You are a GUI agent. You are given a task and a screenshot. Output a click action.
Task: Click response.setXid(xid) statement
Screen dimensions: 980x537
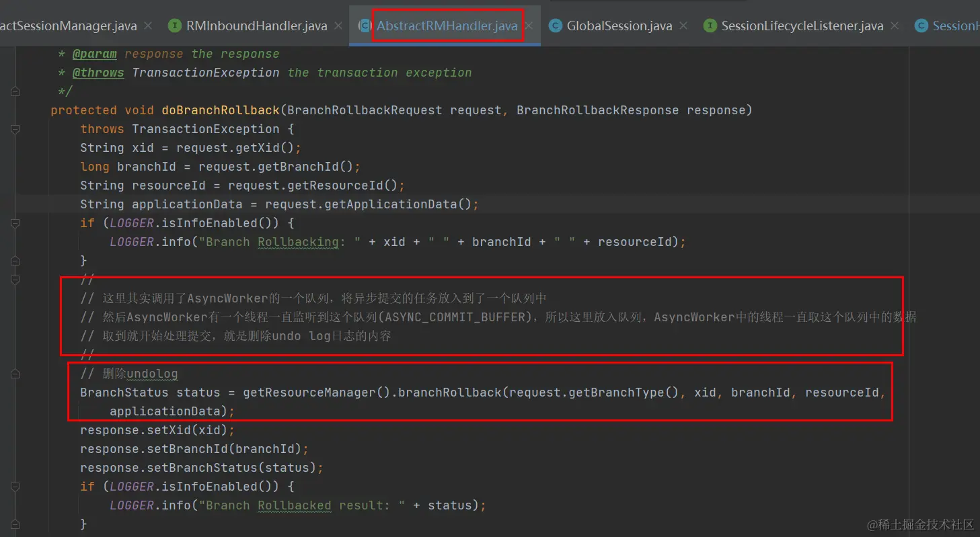(x=157, y=430)
